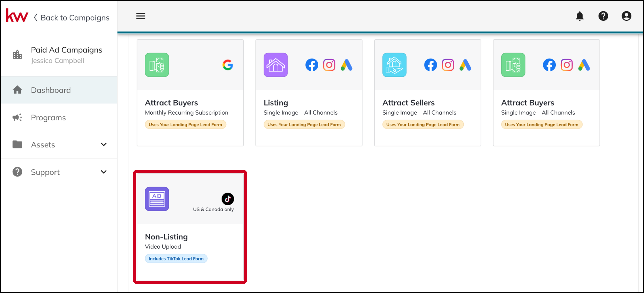Click Monthly Recurring Subscription text
Image resolution: width=644 pixels, height=293 pixels.
click(x=187, y=112)
